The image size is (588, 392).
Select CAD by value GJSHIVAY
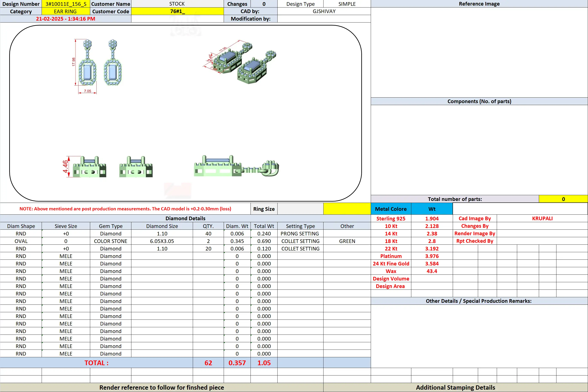point(324,11)
